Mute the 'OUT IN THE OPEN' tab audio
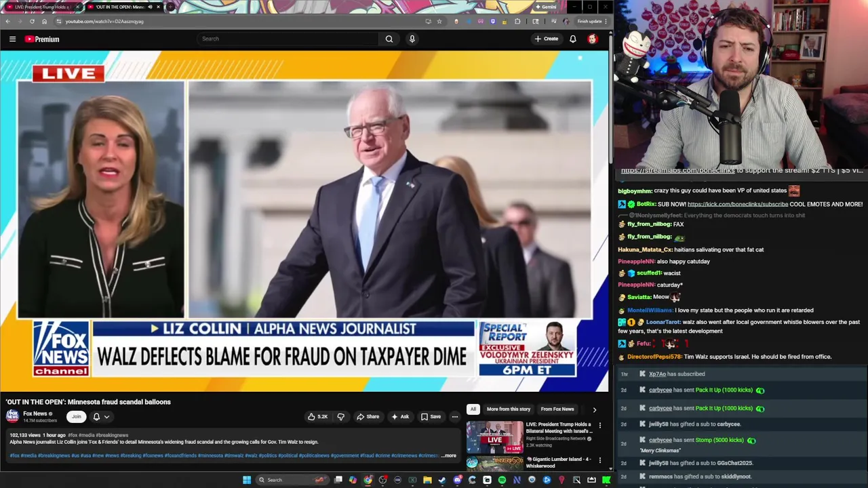 (x=151, y=7)
